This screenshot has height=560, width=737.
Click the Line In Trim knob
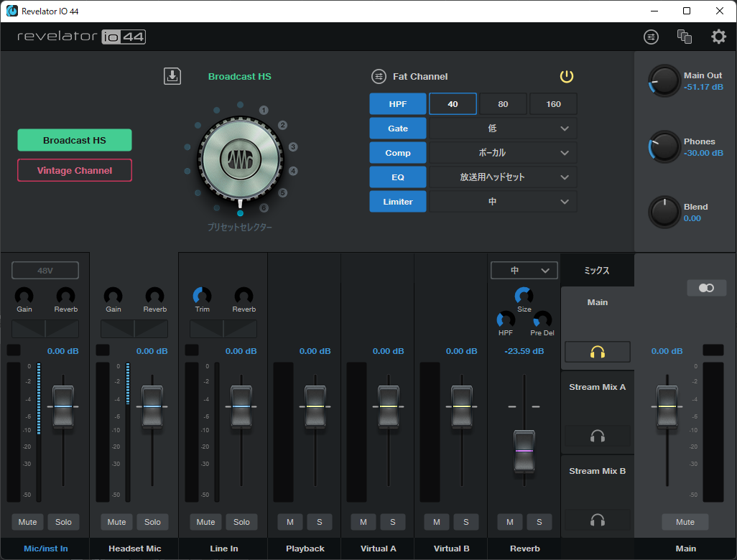click(x=202, y=296)
